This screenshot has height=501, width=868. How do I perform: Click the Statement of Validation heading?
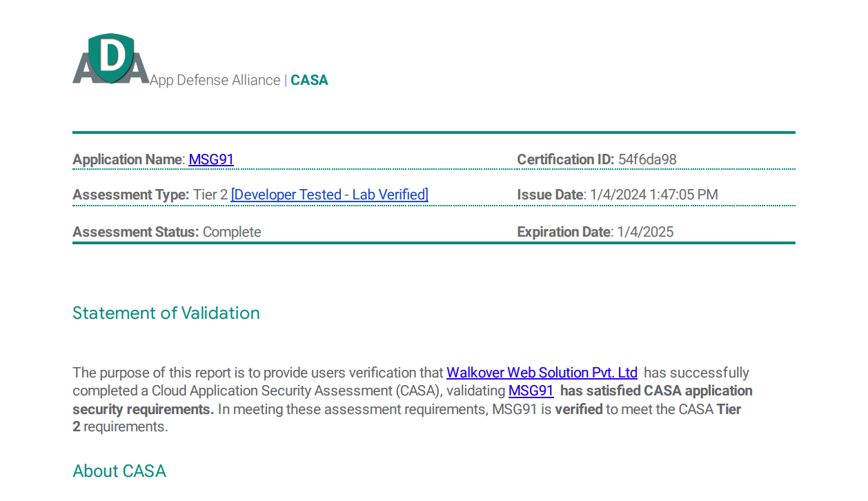(x=166, y=313)
